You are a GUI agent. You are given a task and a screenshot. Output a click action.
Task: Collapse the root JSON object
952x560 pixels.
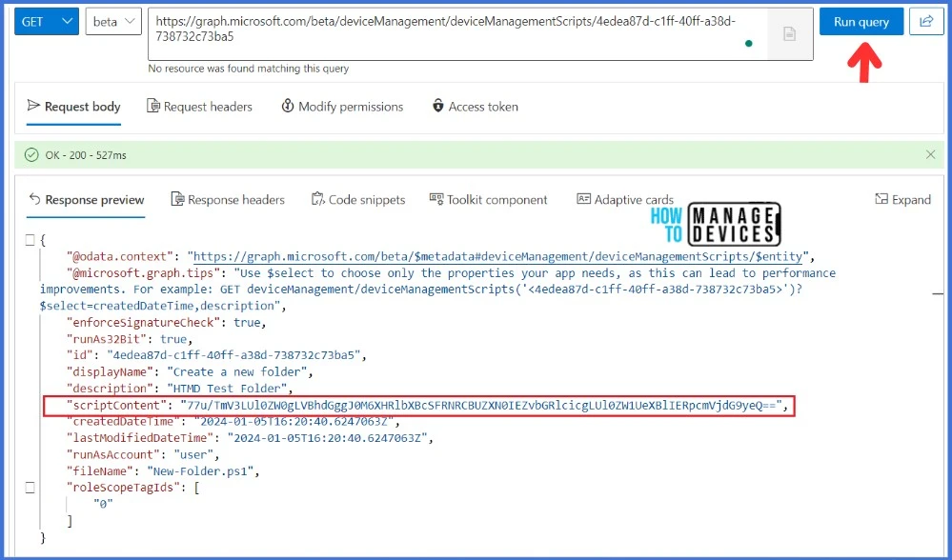(30, 240)
